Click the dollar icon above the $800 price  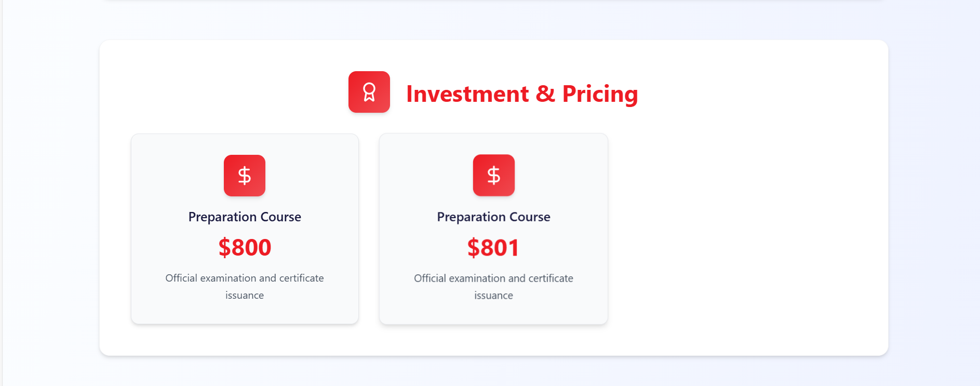(244, 176)
